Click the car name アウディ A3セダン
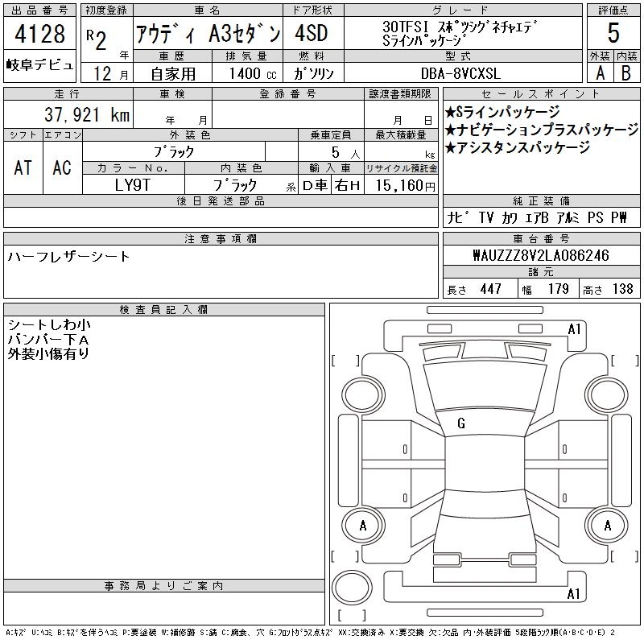 tap(207, 34)
